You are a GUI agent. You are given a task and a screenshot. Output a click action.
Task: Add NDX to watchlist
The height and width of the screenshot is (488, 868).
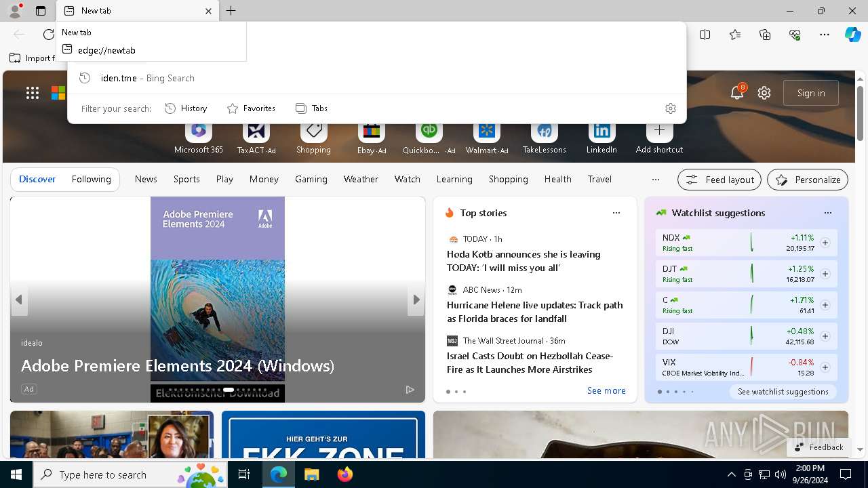click(825, 243)
